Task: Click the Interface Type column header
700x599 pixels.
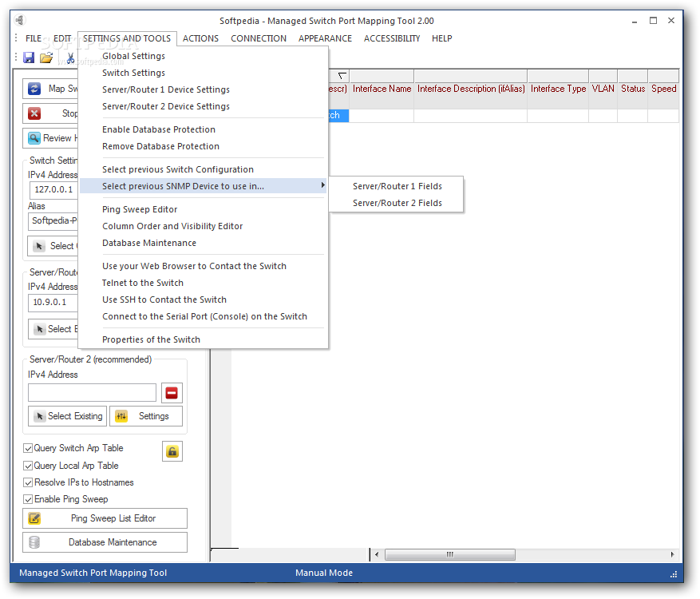Action: [558, 89]
